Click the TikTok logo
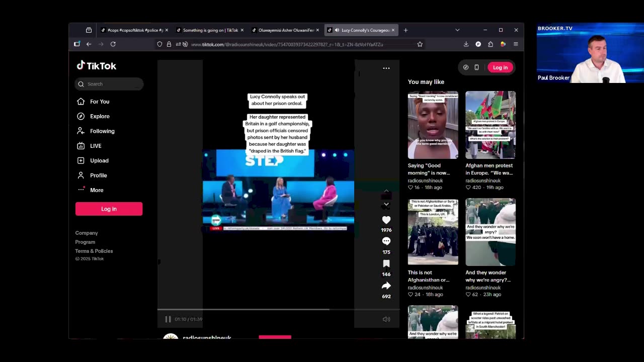The height and width of the screenshot is (362, 644). click(x=96, y=66)
